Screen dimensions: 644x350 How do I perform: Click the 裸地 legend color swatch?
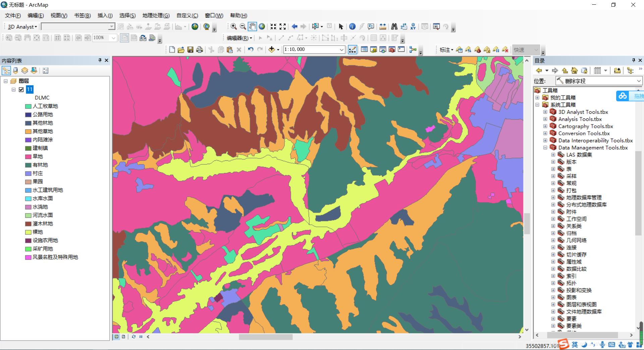[x=28, y=232]
